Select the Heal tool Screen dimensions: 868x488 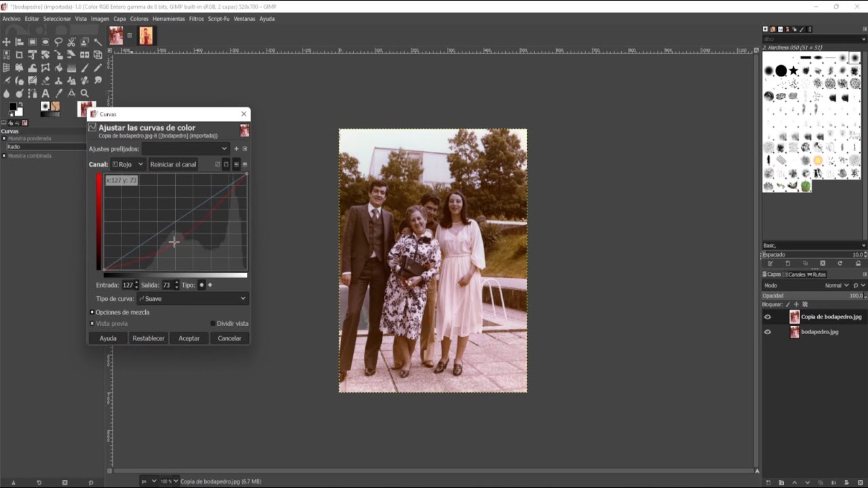[84, 81]
